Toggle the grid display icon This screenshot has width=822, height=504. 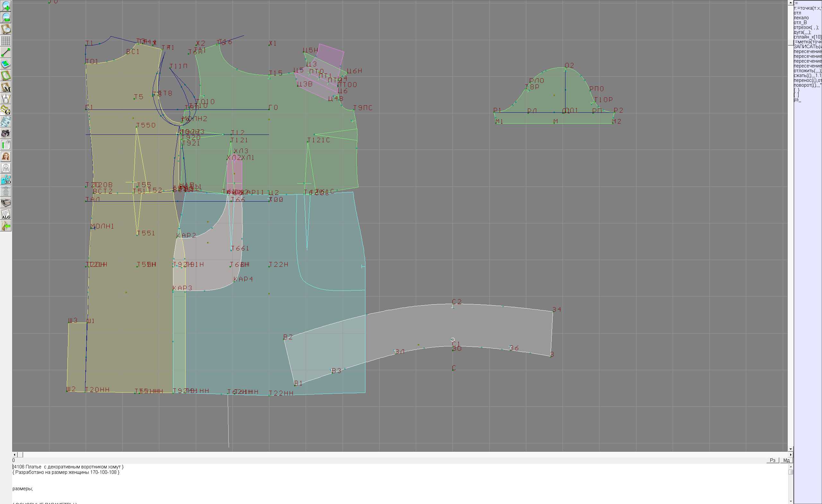6,41
